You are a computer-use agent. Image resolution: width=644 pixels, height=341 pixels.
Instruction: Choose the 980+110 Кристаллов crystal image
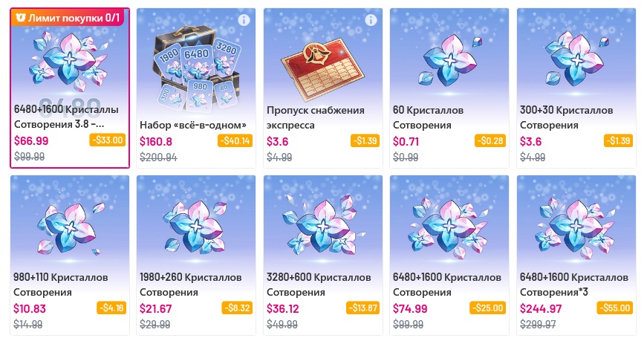(71, 228)
